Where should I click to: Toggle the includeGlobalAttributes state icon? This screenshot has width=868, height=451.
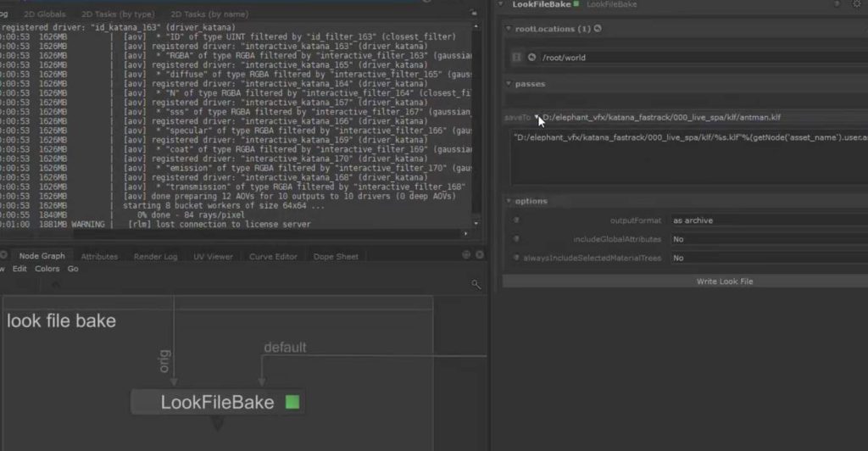pyautogui.click(x=515, y=239)
